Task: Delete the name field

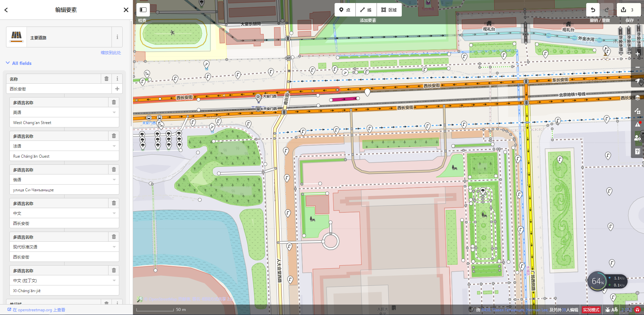Action: click(x=106, y=79)
